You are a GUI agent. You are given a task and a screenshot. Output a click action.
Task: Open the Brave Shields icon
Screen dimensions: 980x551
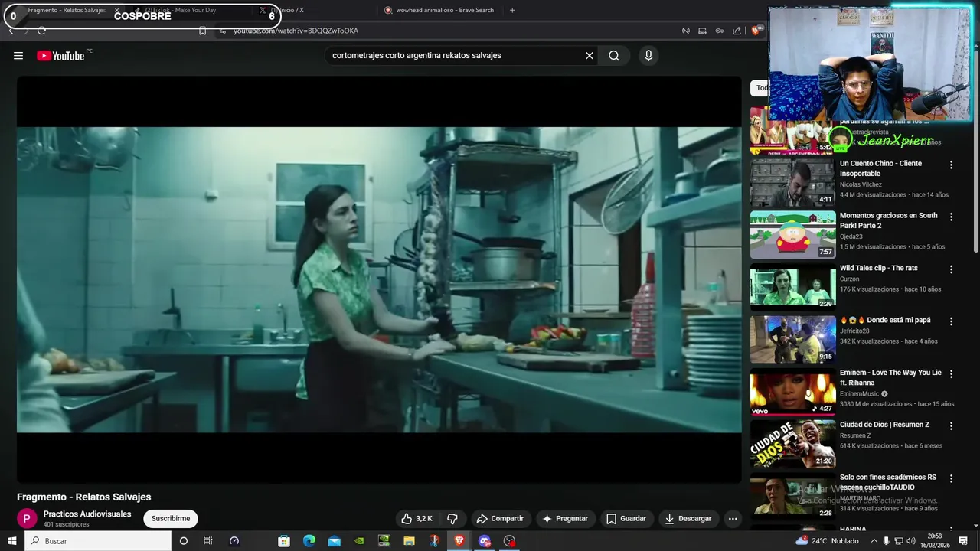pyautogui.click(x=756, y=31)
